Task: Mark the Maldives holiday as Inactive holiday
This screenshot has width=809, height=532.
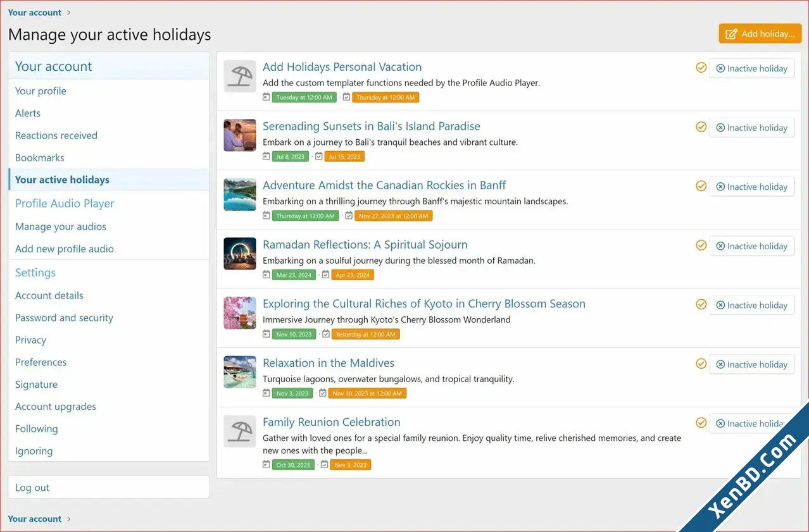Action: point(751,364)
